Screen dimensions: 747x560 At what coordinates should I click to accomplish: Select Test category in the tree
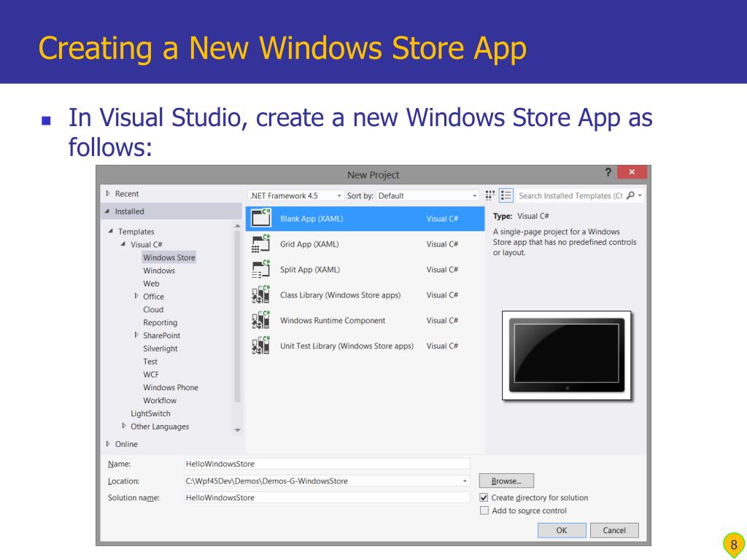coord(150,362)
